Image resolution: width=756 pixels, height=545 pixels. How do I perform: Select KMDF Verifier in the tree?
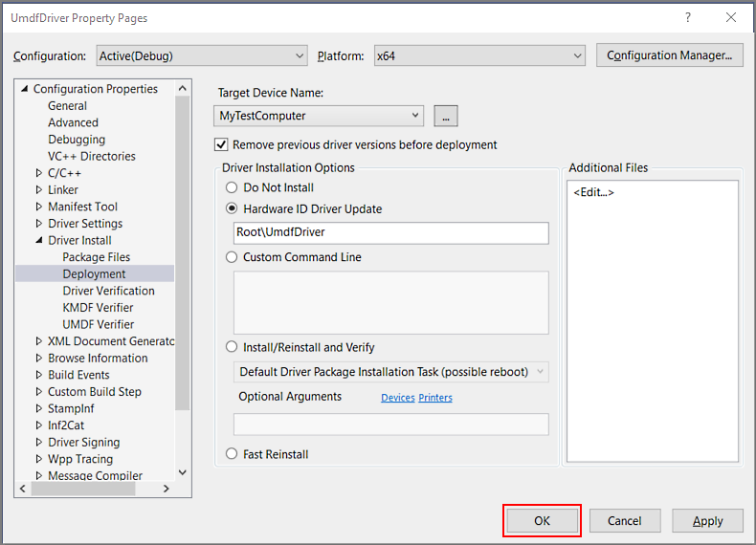pyautogui.click(x=98, y=308)
